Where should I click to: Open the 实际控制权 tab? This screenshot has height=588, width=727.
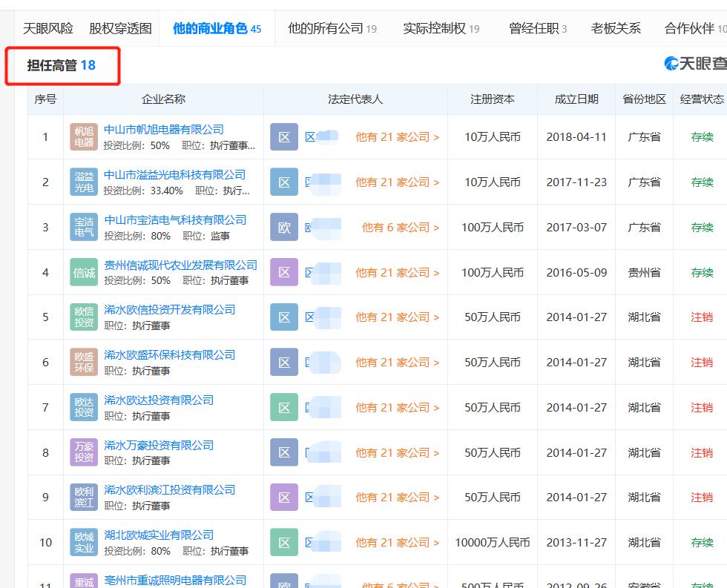pos(436,27)
